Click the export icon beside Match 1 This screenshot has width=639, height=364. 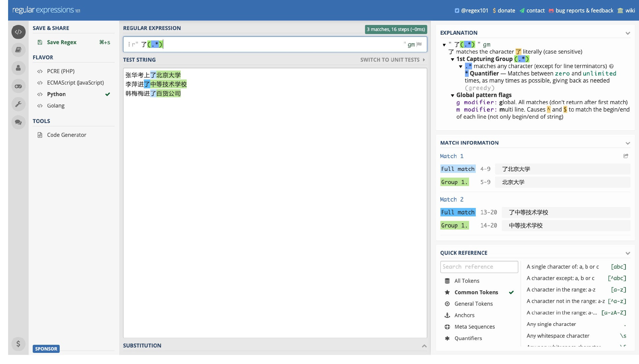tap(626, 156)
